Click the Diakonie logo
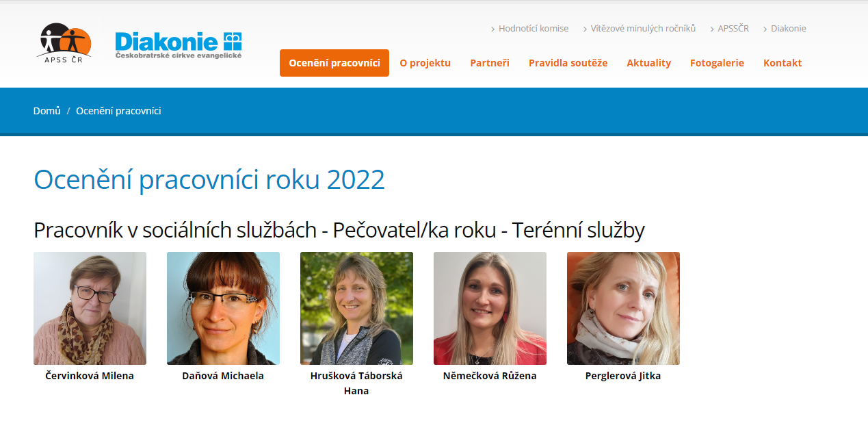868x447 pixels. 179,45
